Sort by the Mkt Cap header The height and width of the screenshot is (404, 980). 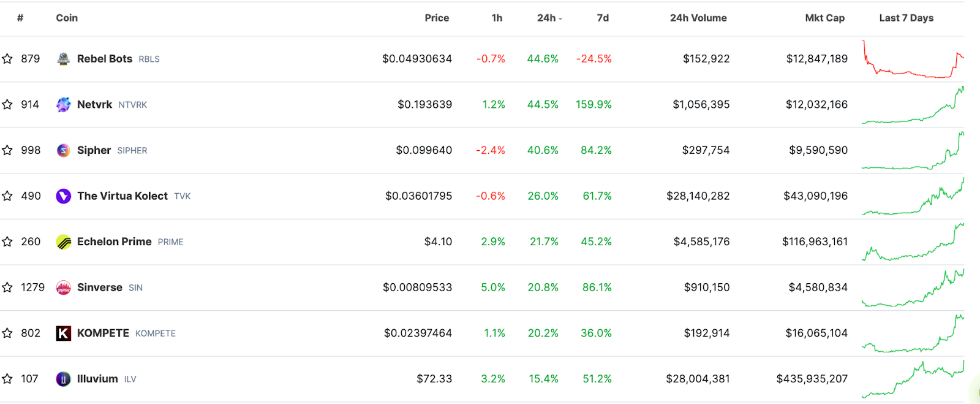[x=825, y=18]
